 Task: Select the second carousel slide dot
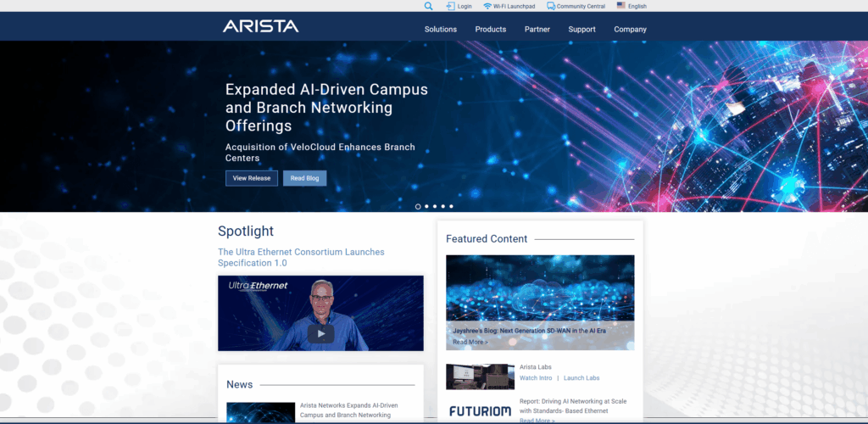pyautogui.click(x=426, y=206)
